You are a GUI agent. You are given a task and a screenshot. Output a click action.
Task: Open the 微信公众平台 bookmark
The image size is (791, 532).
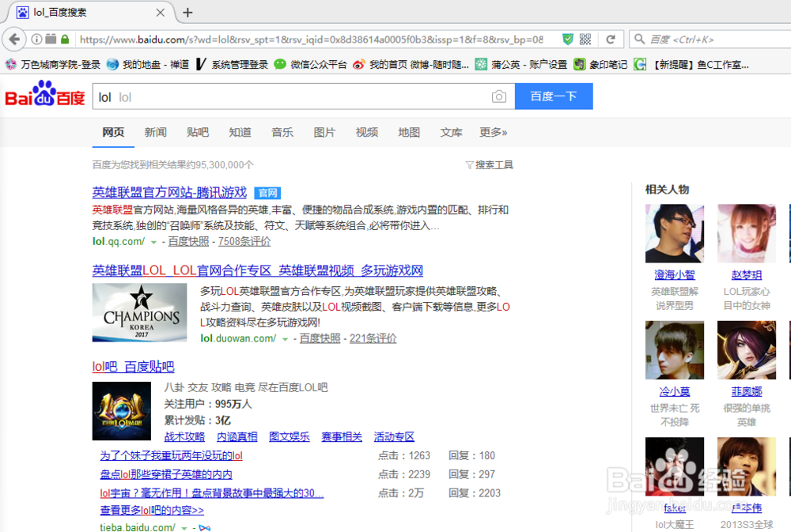[x=310, y=65]
